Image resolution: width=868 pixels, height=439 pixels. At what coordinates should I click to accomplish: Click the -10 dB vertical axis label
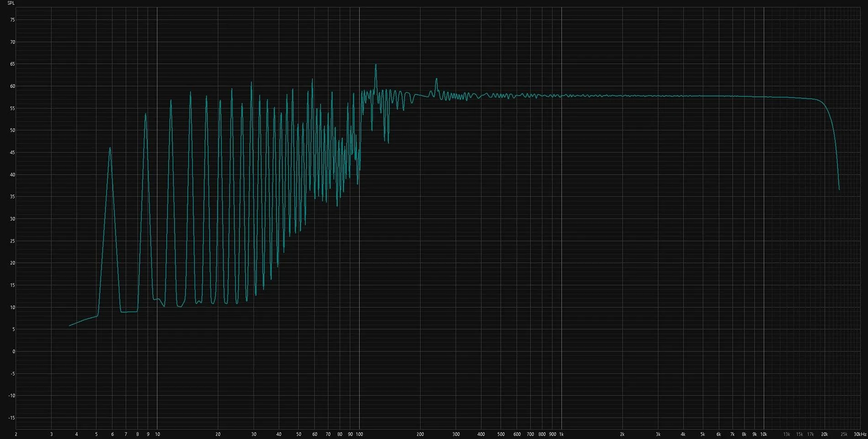[12, 396]
